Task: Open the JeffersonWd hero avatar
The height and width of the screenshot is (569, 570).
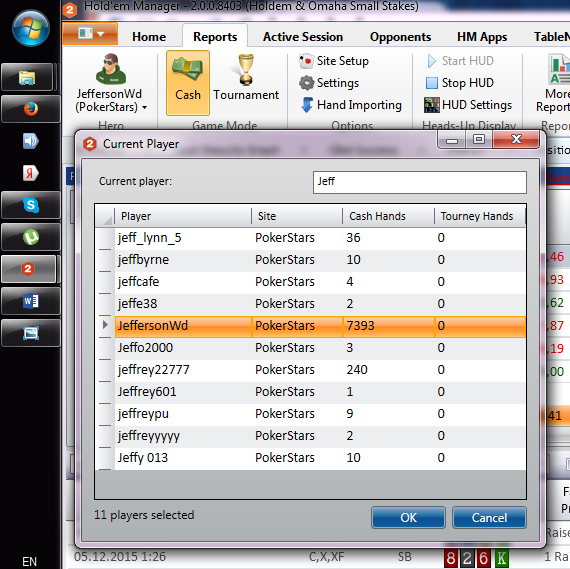Action: click(x=111, y=69)
